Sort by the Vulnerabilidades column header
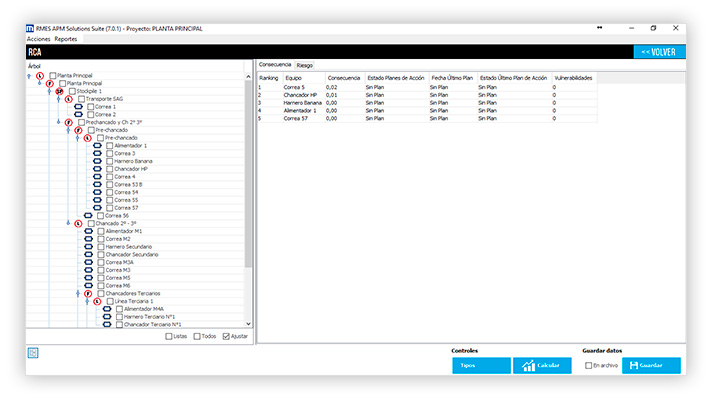The width and height of the screenshot is (716, 399). pyautogui.click(x=574, y=78)
